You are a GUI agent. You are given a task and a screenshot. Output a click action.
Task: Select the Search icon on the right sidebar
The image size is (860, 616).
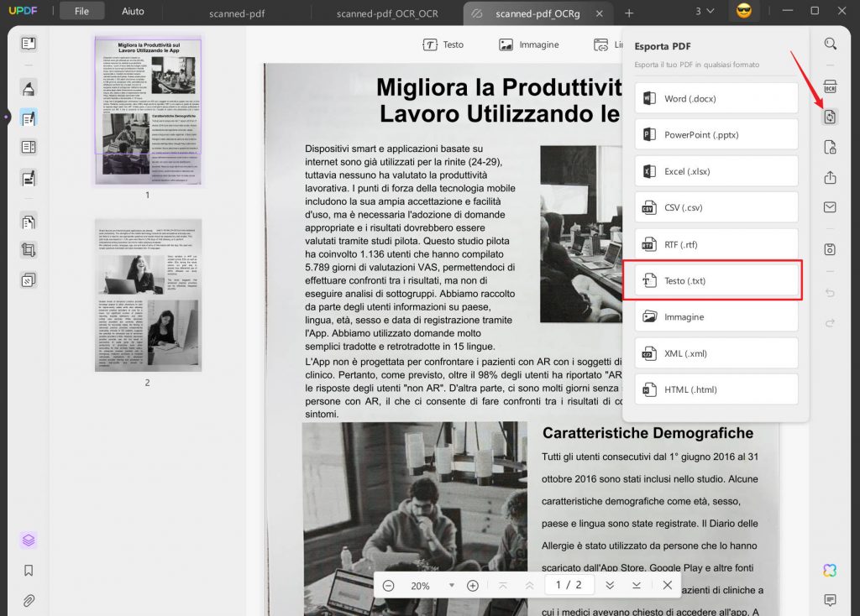click(x=831, y=43)
